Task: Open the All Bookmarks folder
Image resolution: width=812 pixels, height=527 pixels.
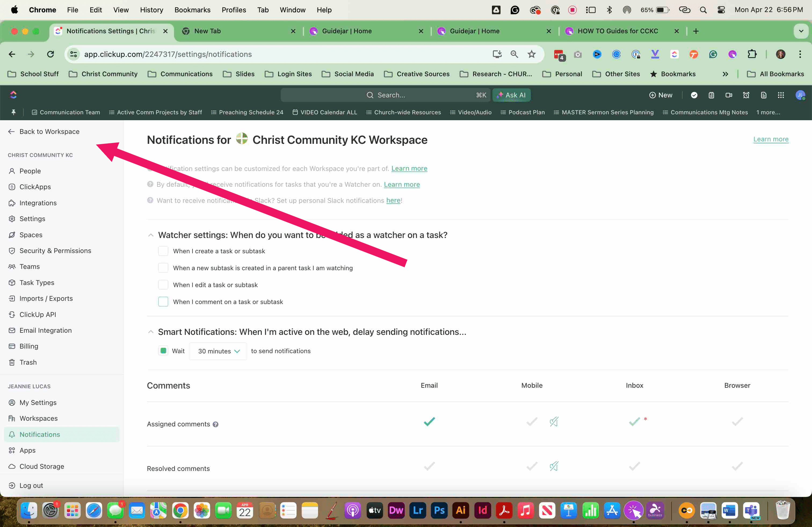Action: 775,74
